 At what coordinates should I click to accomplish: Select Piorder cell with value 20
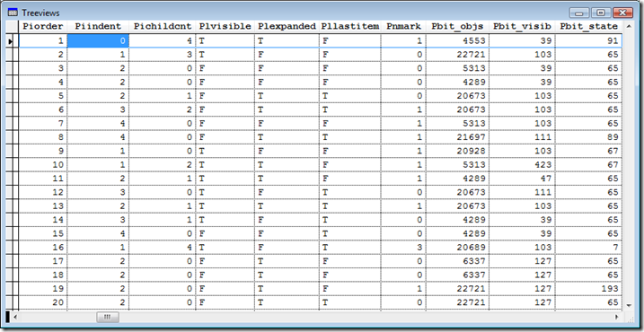(x=43, y=302)
